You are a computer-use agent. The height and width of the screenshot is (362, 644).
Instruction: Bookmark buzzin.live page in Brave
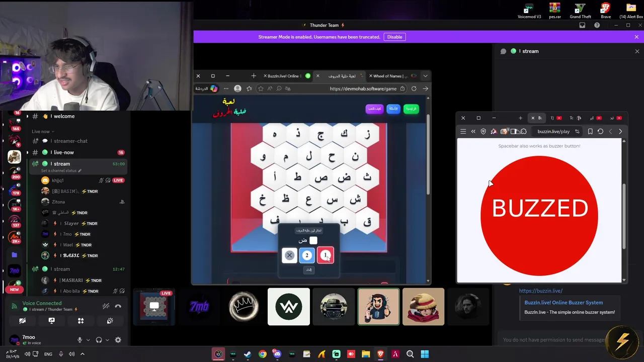[x=590, y=132]
